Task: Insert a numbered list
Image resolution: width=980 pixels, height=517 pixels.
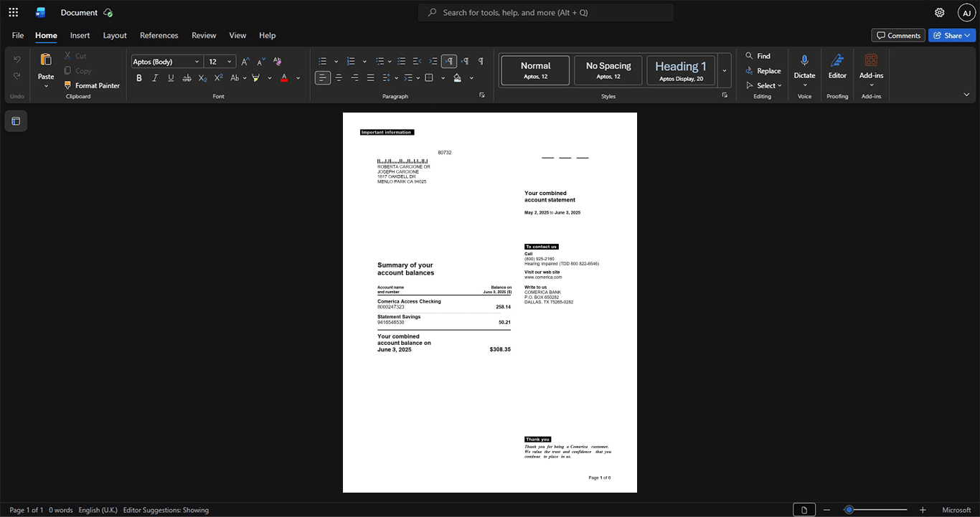Action: click(x=351, y=62)
